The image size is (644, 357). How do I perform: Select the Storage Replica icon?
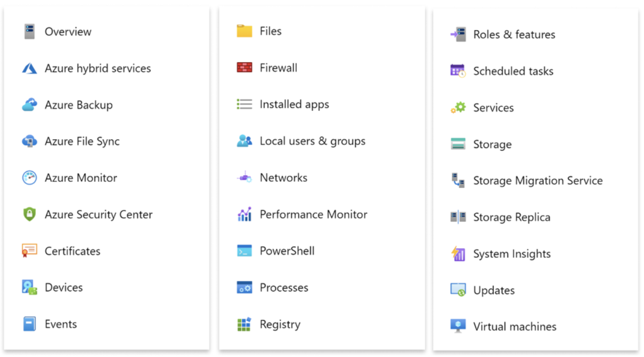pos(457,217)
